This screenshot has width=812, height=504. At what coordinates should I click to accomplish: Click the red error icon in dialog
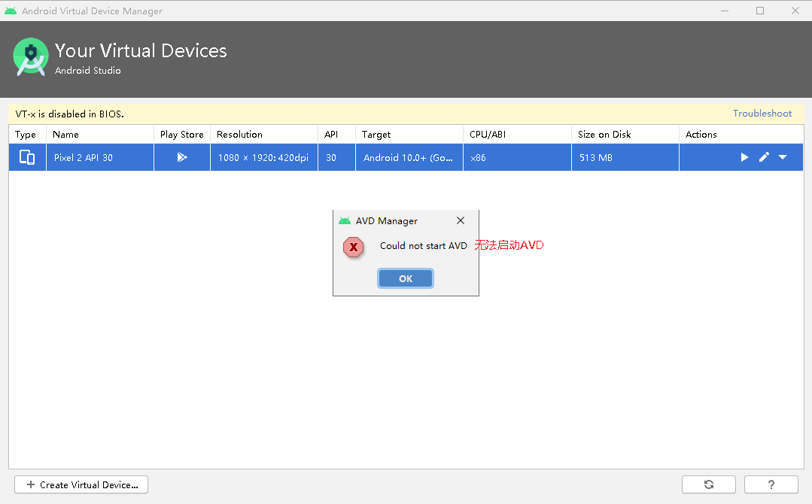tap(354, 247)
